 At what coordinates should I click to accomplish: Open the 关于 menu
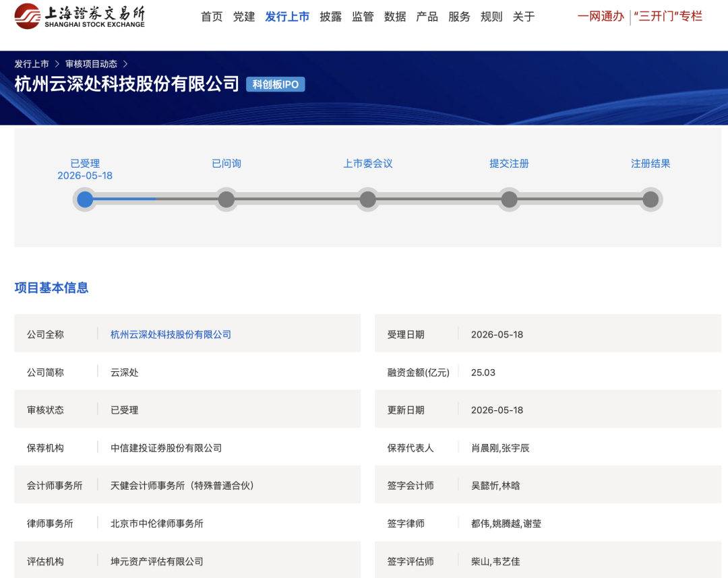pyautogui.click(x=524, y=17)
